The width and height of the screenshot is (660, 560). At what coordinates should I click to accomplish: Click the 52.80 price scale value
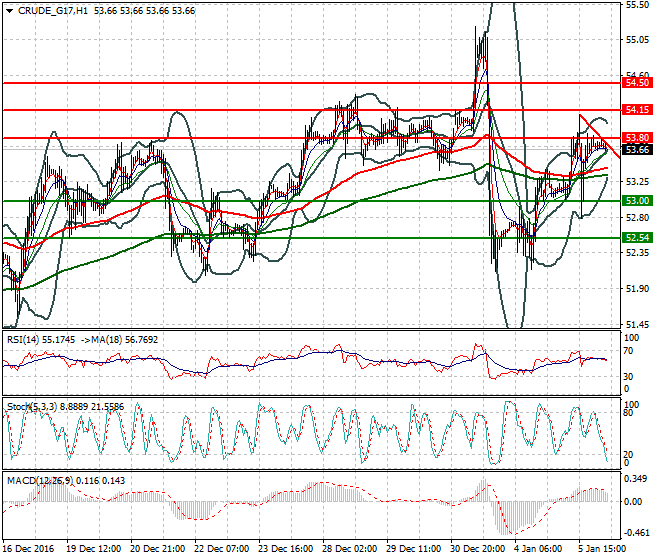click(637, 218)
